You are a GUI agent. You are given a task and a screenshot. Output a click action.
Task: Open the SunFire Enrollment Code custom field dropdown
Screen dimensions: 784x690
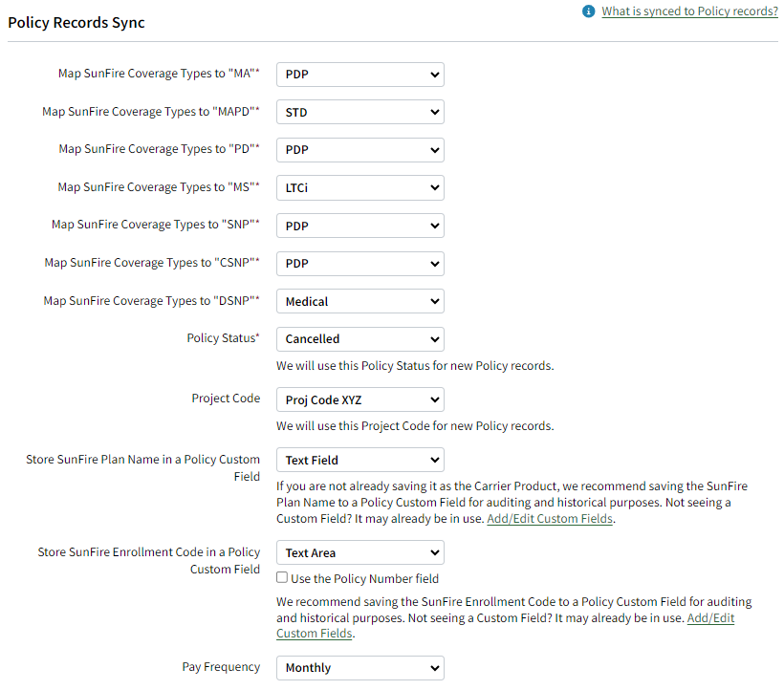point(360,552)
